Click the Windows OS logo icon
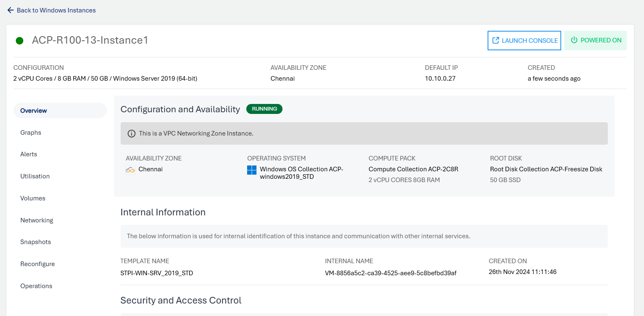Screen dimensions: 644x316 [x=252, y=170]
